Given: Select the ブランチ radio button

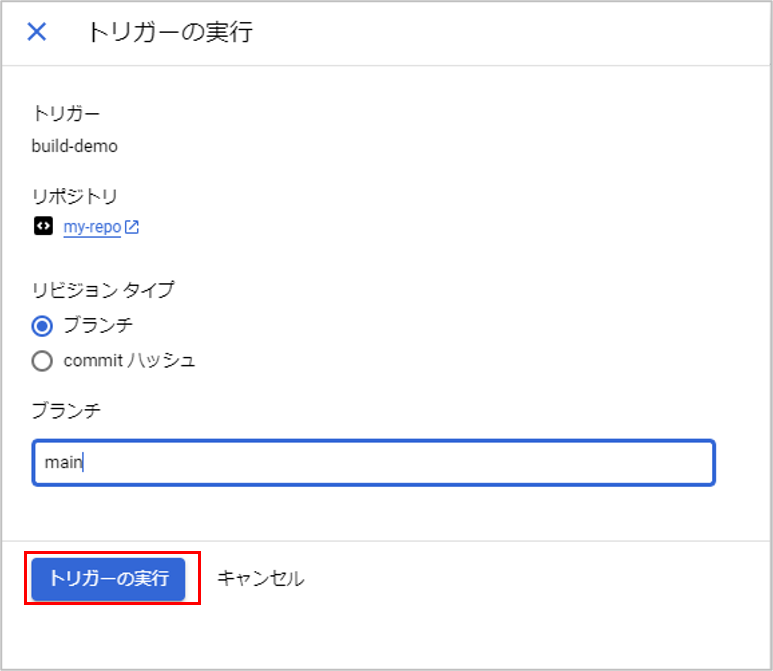Looking at the screenshot, I should click(x=42, y=326).
